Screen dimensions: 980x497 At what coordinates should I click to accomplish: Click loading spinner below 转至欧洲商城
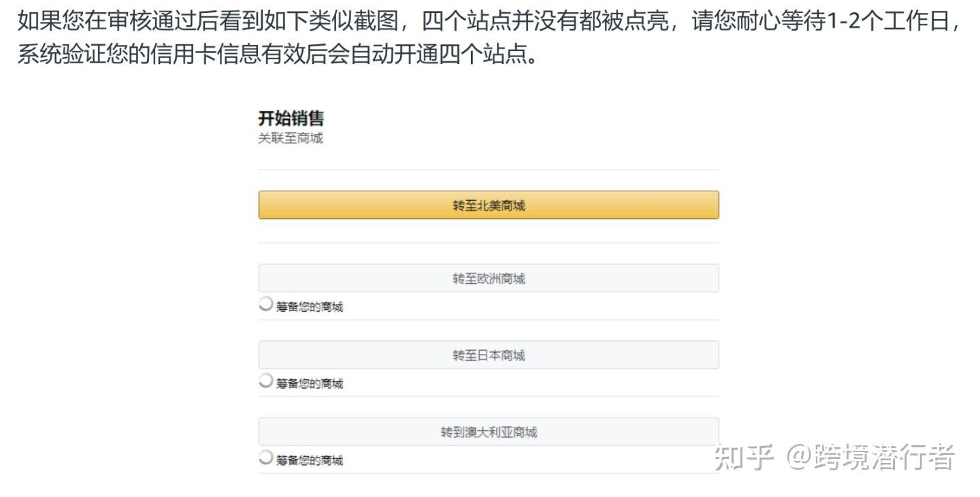(266, 304)
